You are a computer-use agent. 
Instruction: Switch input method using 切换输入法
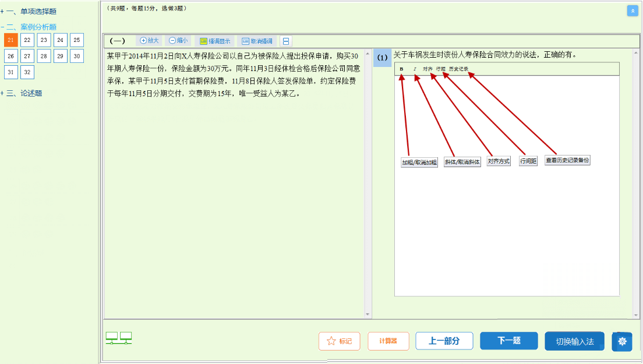pyautogui.click(x=574, y=342)
